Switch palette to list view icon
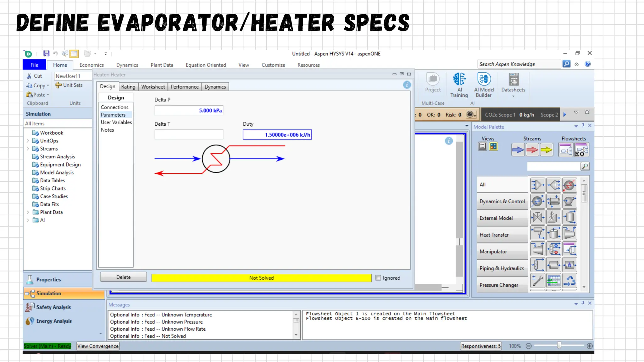Screen dimensions: 644x362 coord(482,146)
